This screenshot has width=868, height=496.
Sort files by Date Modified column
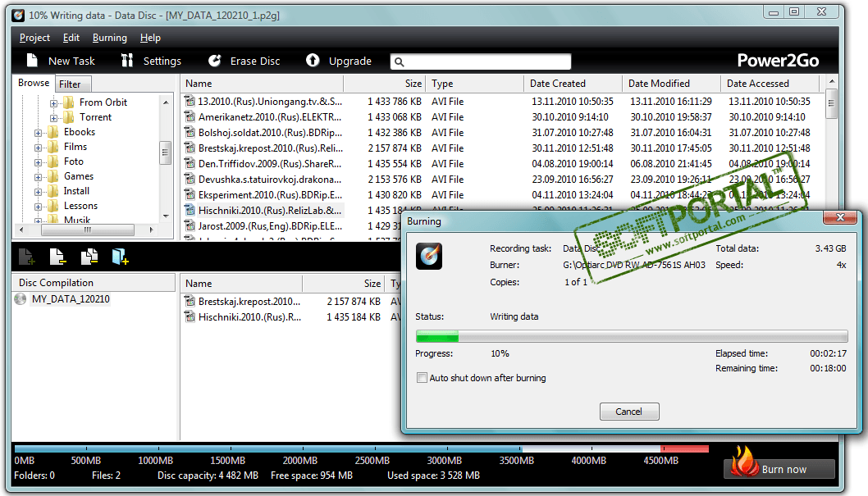pyautogui.click(x=671, y=84)
